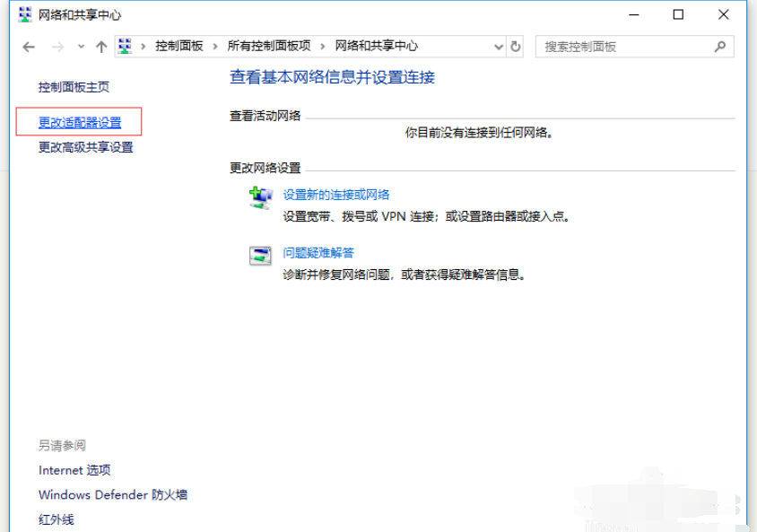The image size is (757, 532).
Task: Open the address bar history dropdown arrow
Action: tap(498, 46)
